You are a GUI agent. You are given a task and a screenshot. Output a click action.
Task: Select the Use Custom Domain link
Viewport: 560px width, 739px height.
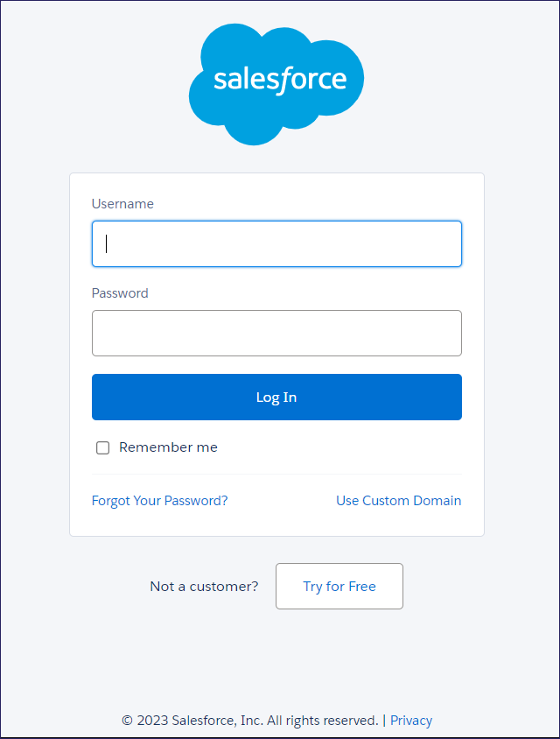[398, 501]
